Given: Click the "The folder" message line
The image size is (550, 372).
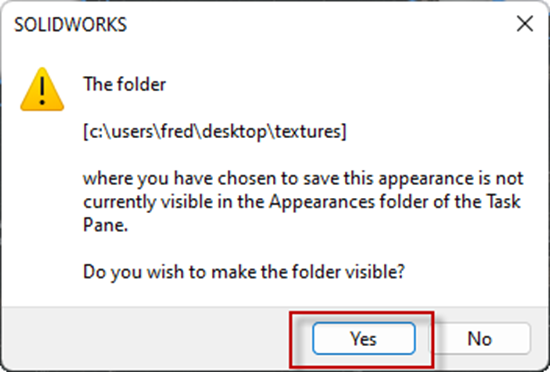Looking at the screenshot, I should pyautogui.click(x=124, y=84).
